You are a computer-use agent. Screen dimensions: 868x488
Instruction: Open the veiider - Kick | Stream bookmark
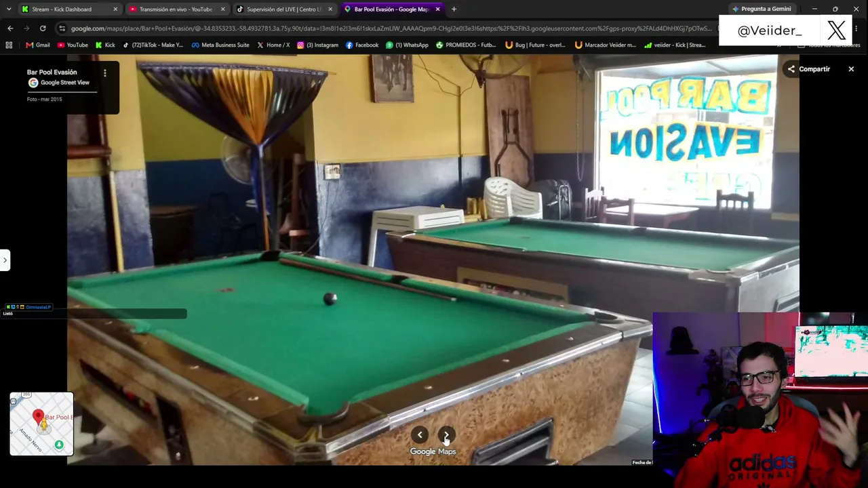(x=675, y=45)
